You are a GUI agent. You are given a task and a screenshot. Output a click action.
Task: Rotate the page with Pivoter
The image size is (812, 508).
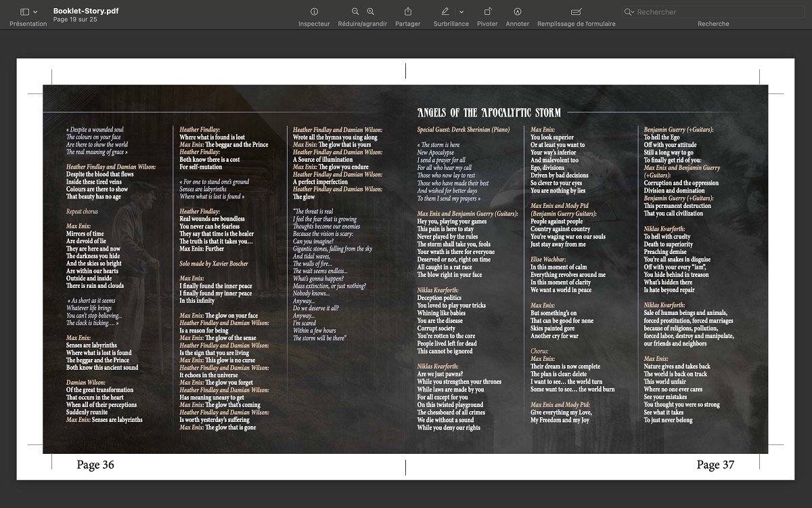pyautogui.click(x=487, y=12)
